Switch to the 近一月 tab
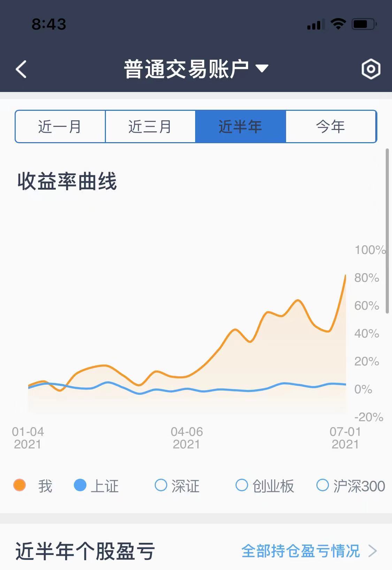This screenshot has width=392, height=570. tap(60, 126)
